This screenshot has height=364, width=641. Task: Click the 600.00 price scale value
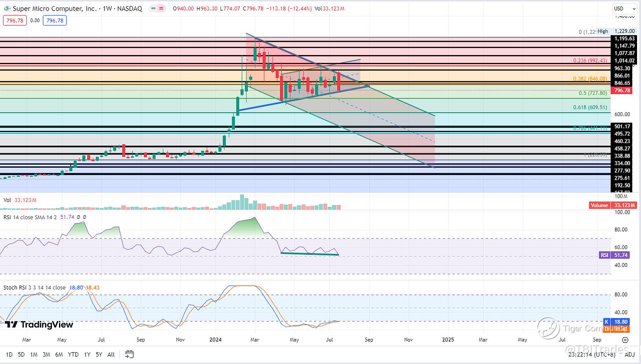623,114
